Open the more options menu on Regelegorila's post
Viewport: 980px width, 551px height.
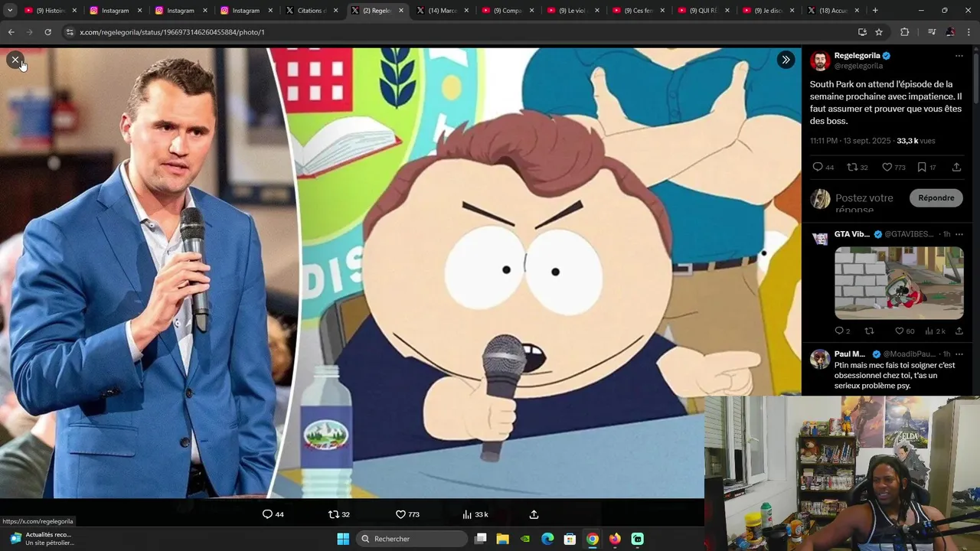click(x=959, y=56)
